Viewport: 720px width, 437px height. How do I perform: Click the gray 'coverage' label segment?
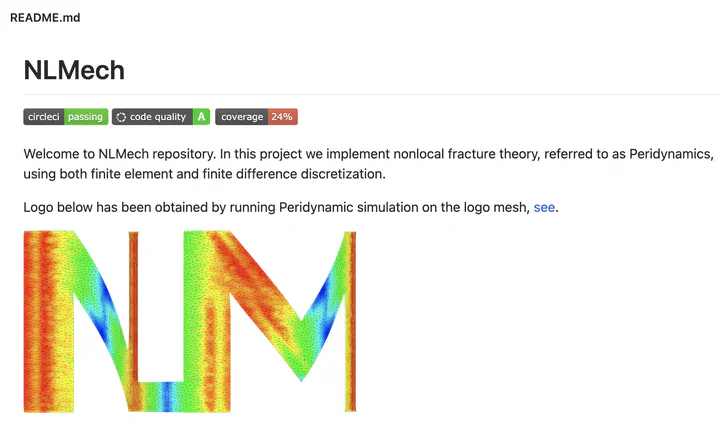(x=242, y=117)
